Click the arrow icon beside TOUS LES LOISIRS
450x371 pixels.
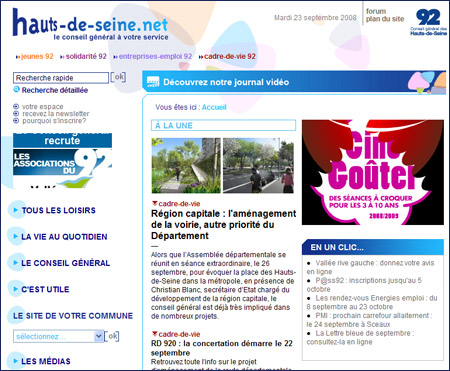point(15,210)
